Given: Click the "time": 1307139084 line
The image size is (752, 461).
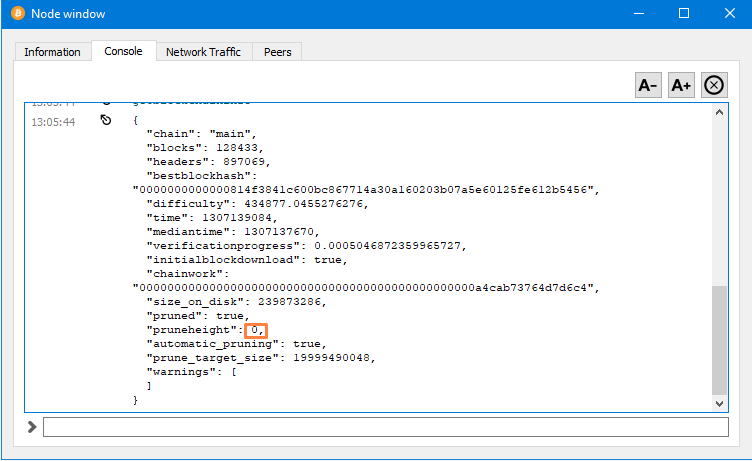Looking at the screenshot, I should pos(212,218).
